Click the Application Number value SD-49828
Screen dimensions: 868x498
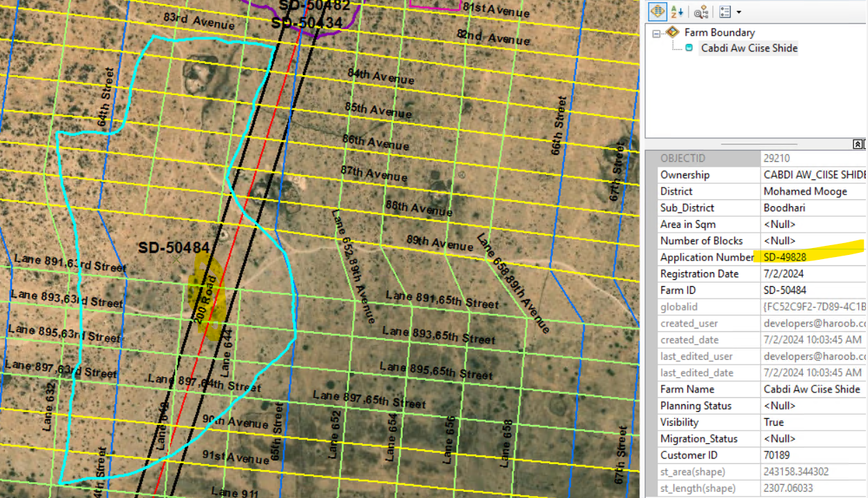pos(785,257)
